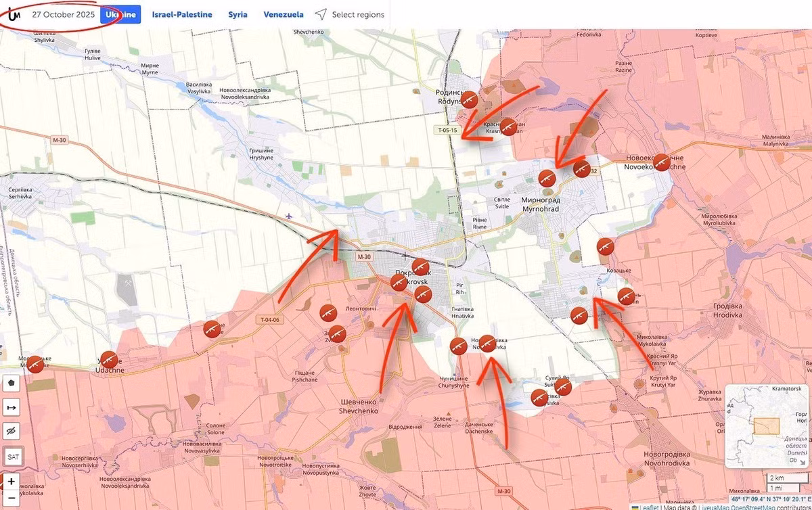Viewport: 812px width, 510px height.
Task: Click the location arrow beside Select regions
Action: click(320, 14)
